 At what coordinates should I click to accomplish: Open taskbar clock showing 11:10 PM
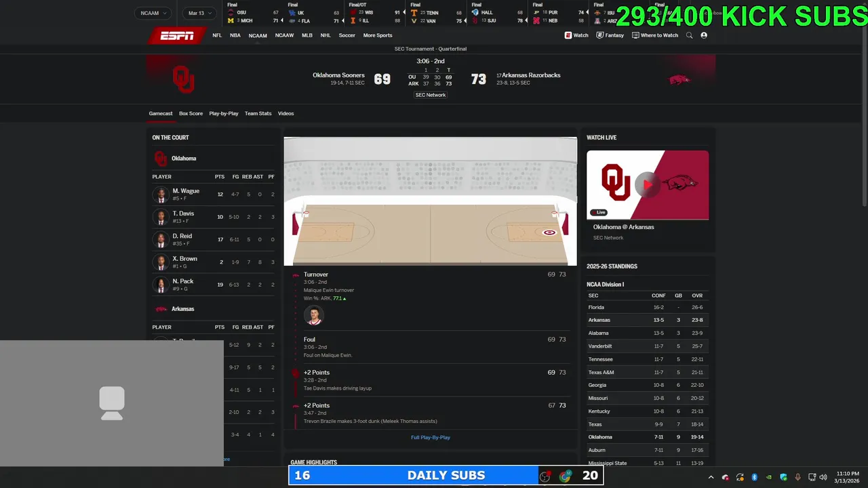[848, 477]
